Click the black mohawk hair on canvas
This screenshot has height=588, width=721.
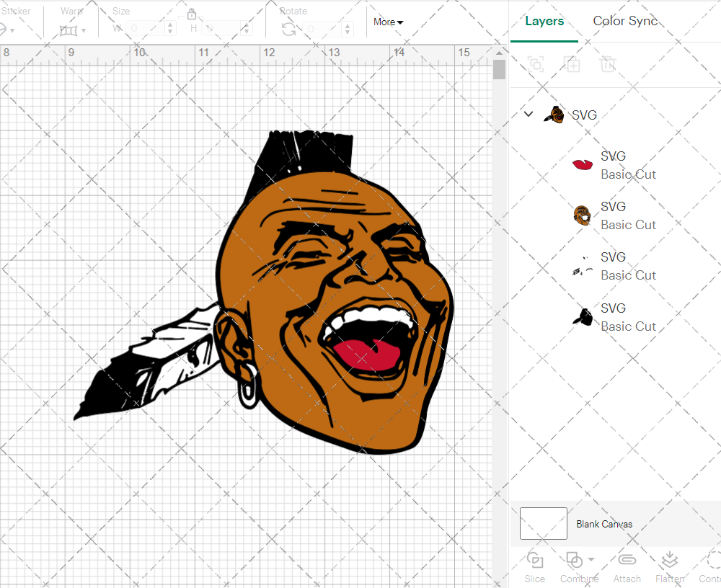tap(304, 154)
